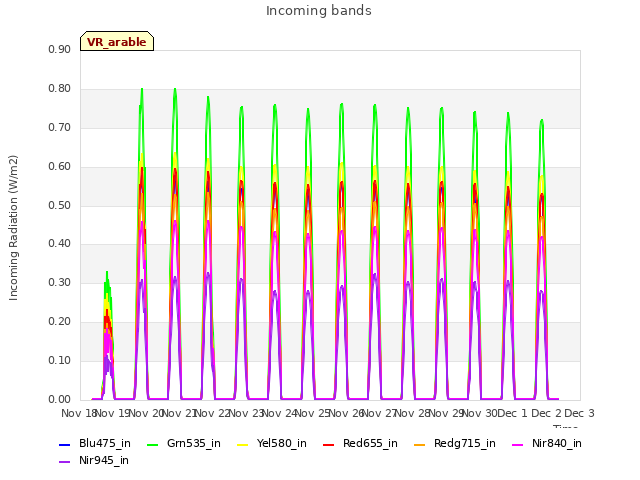Click the 0.00 y-axis tick label
The width and height of the screenshot is (640, 480).
point(59,399)
